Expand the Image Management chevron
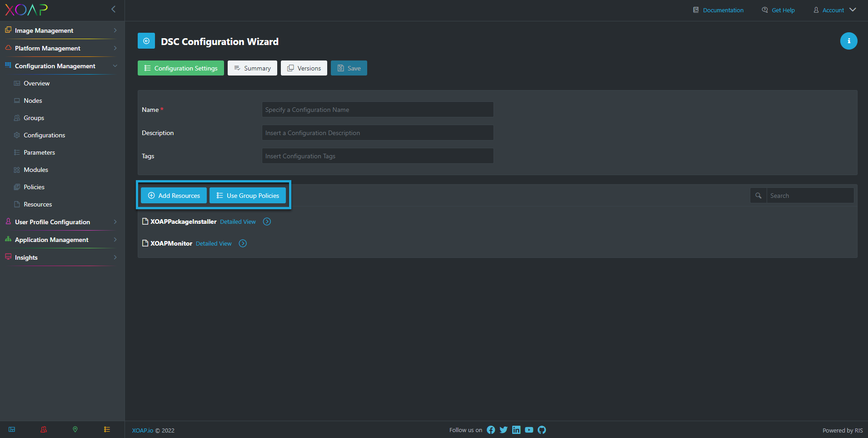 [115, 30]
